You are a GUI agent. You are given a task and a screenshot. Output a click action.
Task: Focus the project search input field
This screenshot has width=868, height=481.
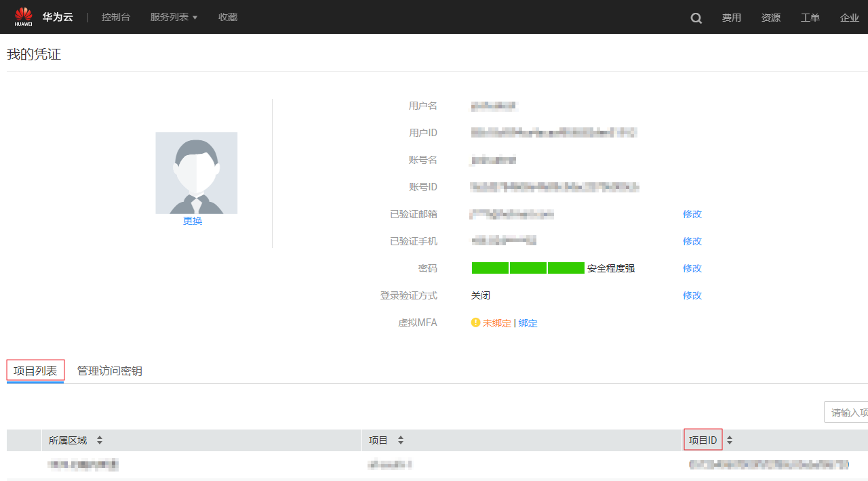(x=848, y=412)
